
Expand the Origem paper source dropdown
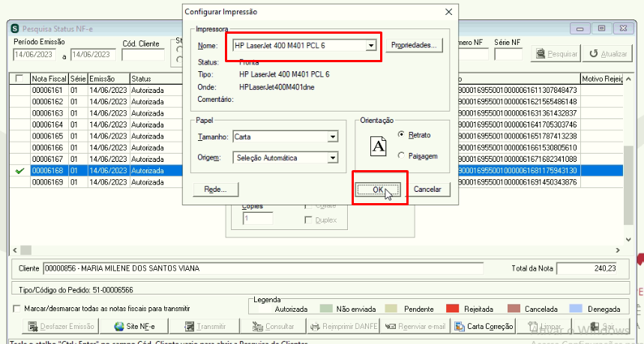tap(333, 157)
